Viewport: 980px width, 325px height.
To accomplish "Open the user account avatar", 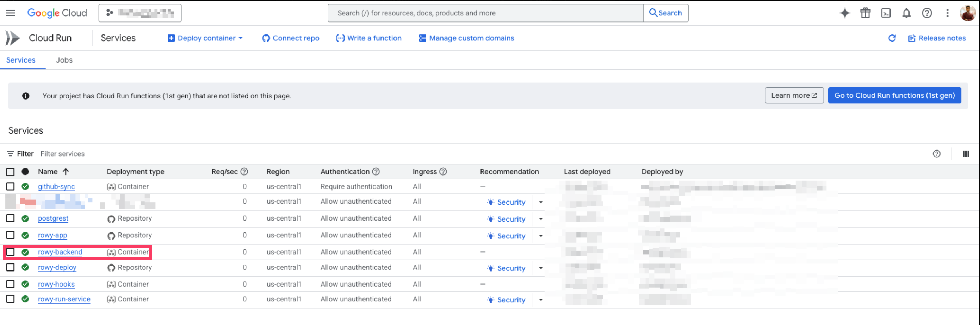I will pyautogui.click(x=967, y=13).
